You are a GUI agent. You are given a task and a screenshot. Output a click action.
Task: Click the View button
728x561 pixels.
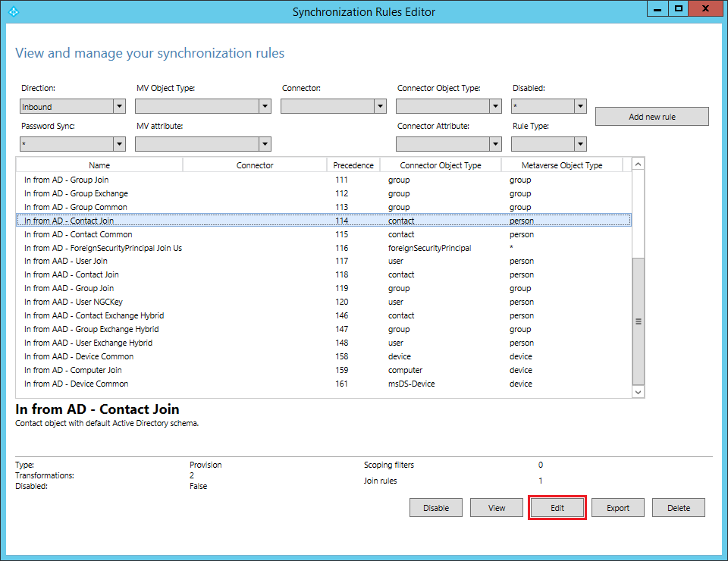[x=496, y=507]
